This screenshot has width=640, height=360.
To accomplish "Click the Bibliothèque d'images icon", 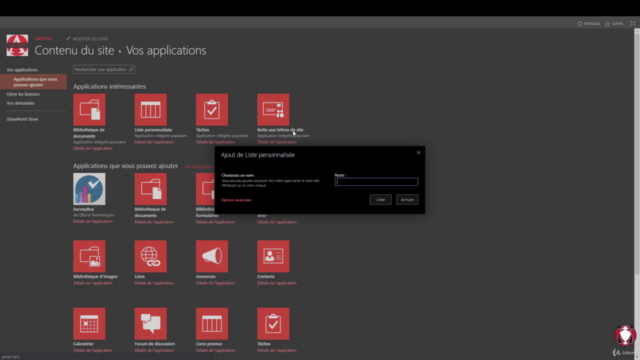I will [89, 256].
